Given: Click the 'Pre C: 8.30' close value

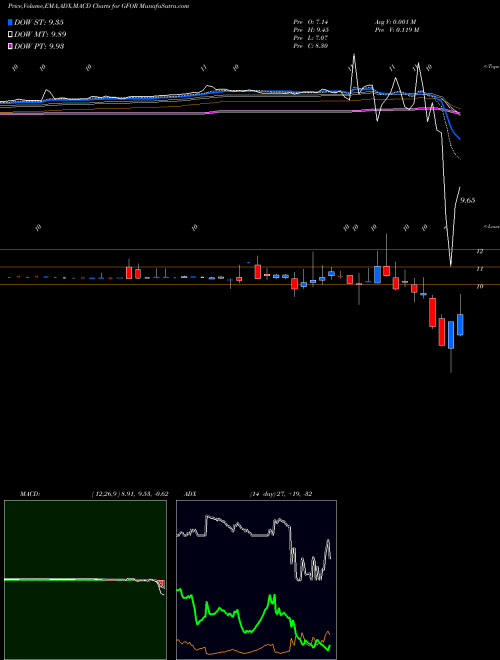Looking at the screenshot, I should tap(311, 46).
